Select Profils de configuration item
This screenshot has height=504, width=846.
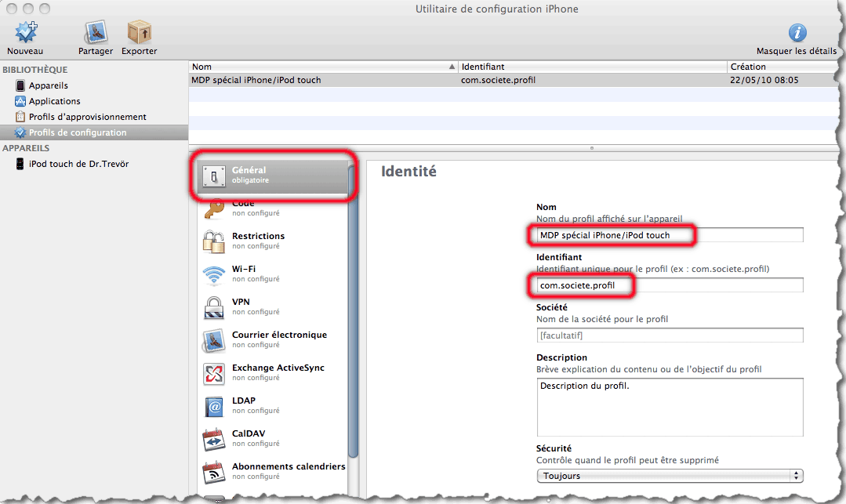94,132
